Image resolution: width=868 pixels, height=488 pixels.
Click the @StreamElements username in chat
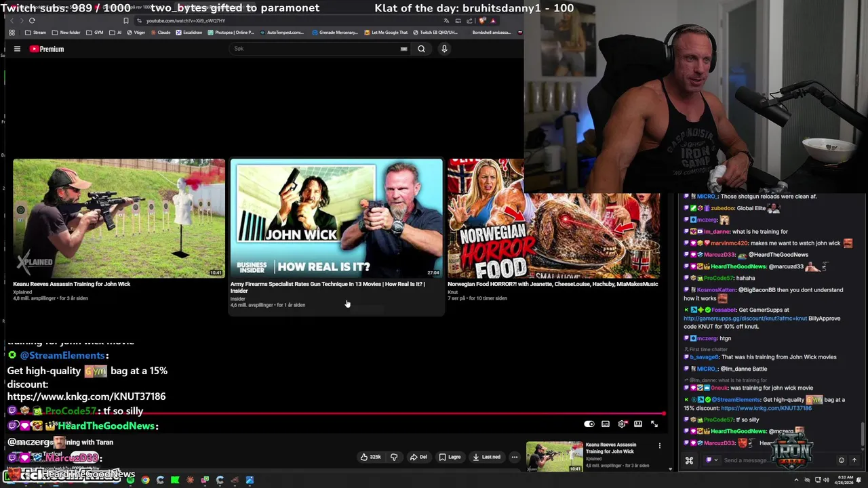point(734,400)
